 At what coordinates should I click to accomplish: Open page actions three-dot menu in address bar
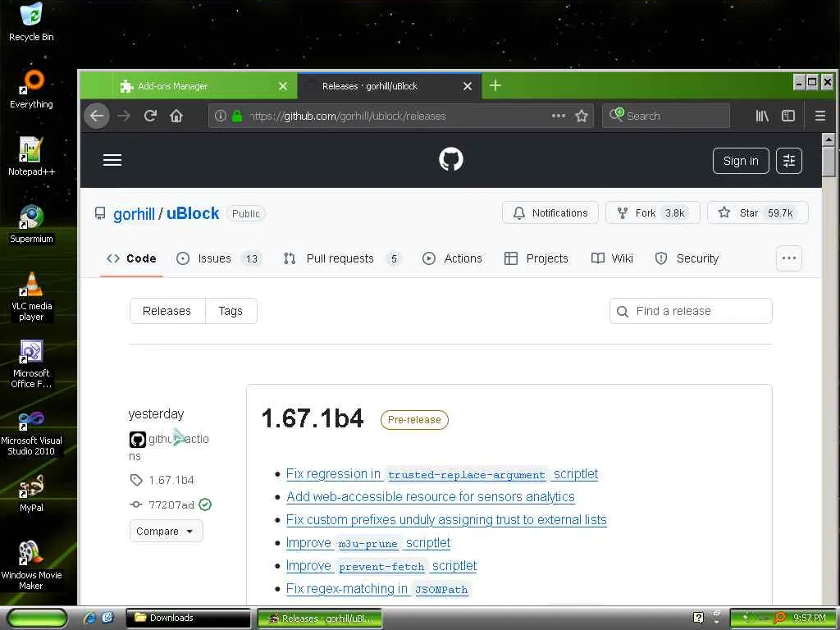[x=558, y=116]
